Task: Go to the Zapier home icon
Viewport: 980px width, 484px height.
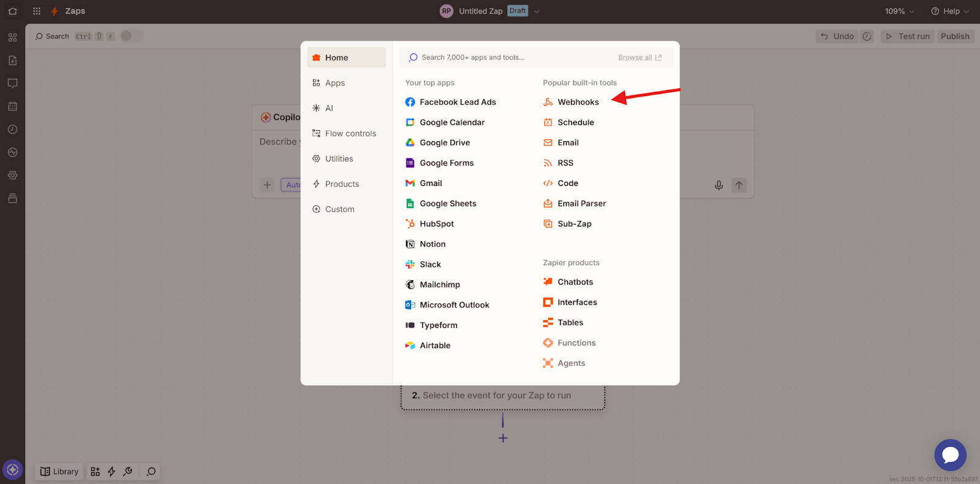Action: coord(12,11)
